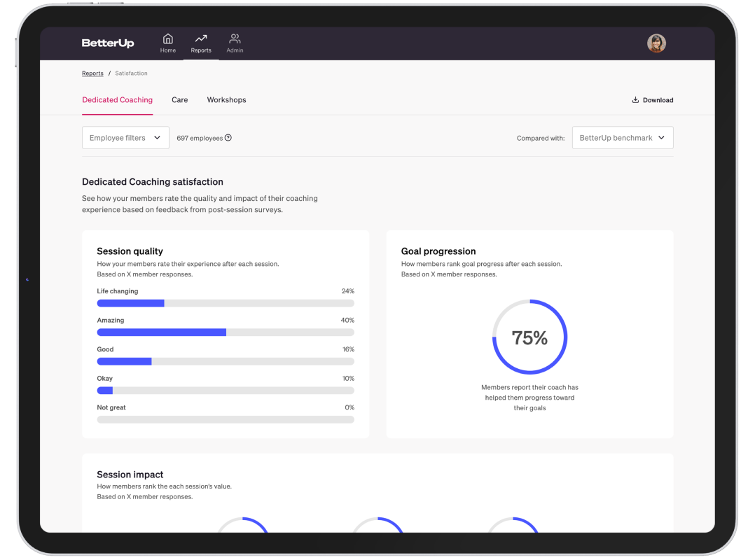This screenshot has height=560, width=755.
Task: Open Reports trend chart icon
Action: tap(201, 39)
